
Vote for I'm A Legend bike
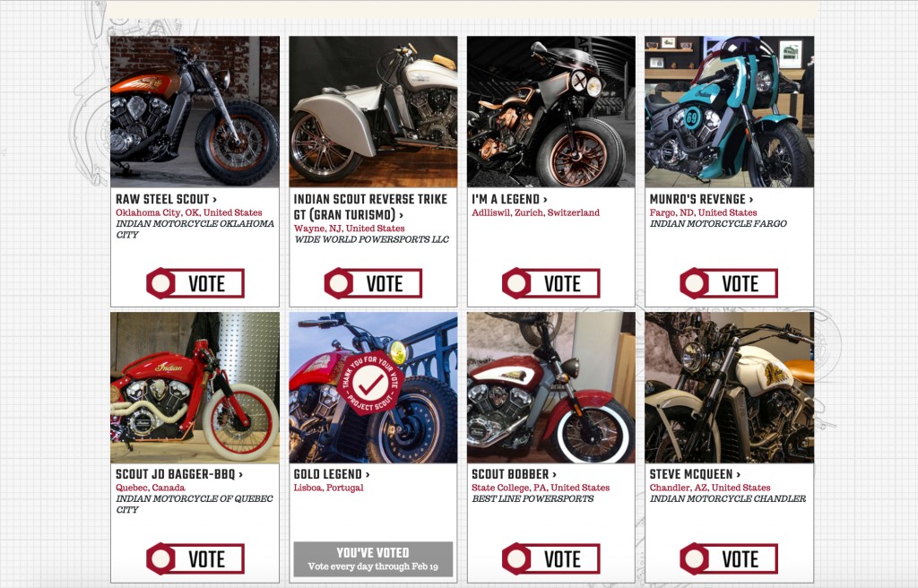click(551, 283)
